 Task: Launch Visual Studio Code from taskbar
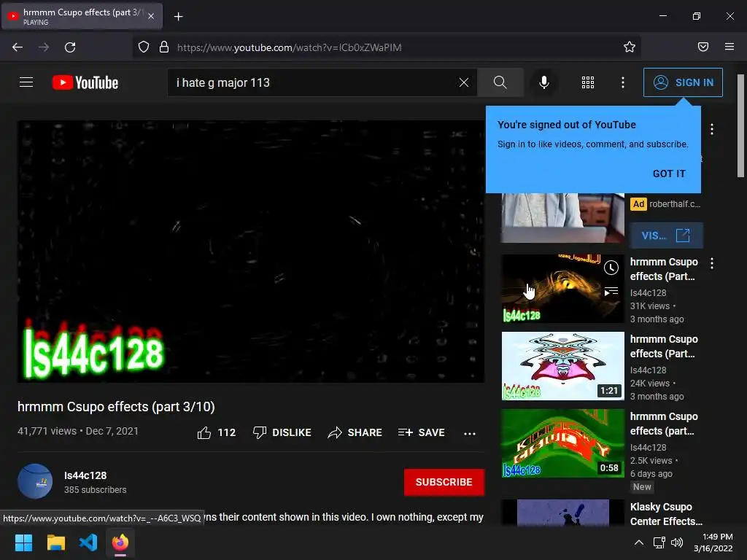88,542
